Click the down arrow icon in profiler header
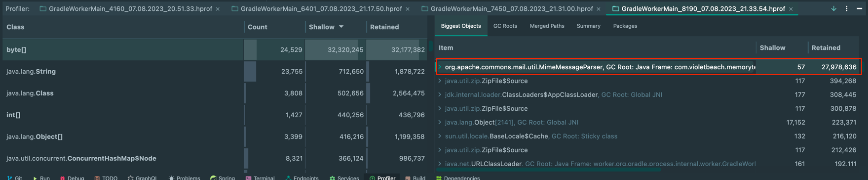The width and height of the screenshot is (868, 180). pos(833,9)
